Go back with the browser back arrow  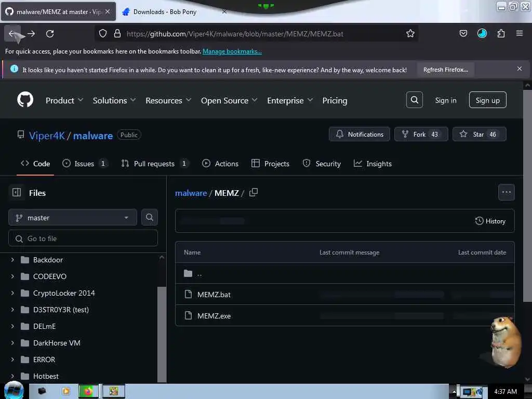point(12,34)
